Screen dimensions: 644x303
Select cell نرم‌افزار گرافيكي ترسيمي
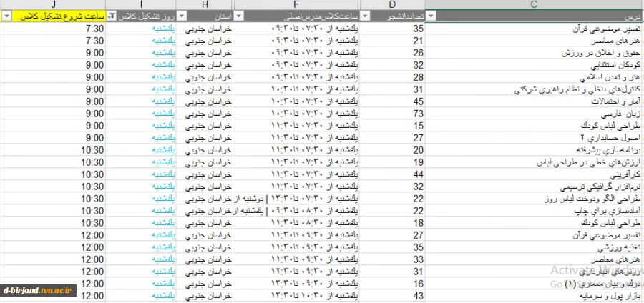(534, 187)
